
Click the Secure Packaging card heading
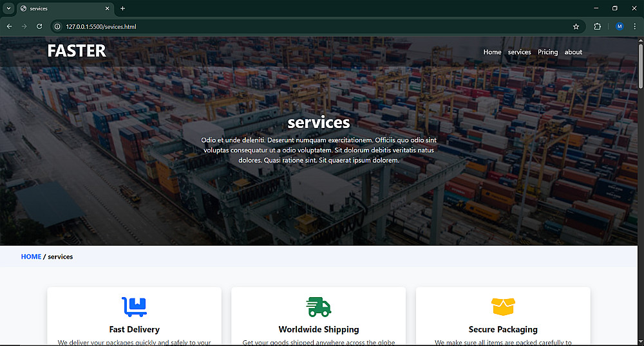coord(503,330)
